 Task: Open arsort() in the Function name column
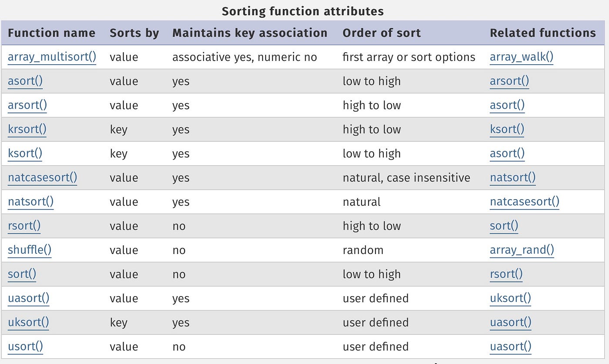[x=27, y=105]
